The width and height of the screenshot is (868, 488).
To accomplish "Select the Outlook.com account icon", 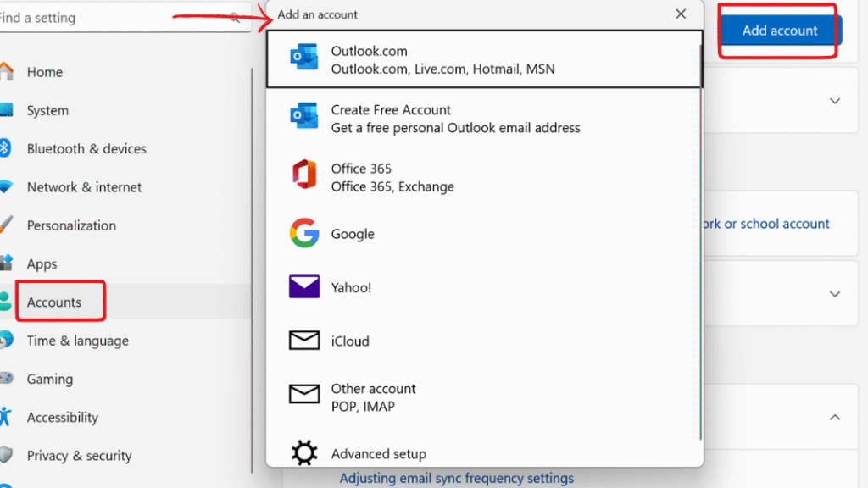I will pyautogui.click(x=304, y=57).
